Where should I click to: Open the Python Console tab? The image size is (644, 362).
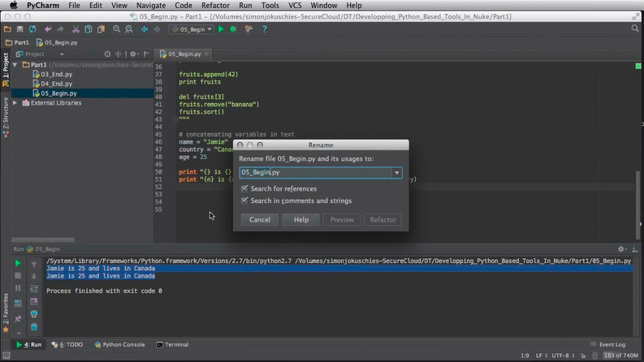click(x=120, y=345)
